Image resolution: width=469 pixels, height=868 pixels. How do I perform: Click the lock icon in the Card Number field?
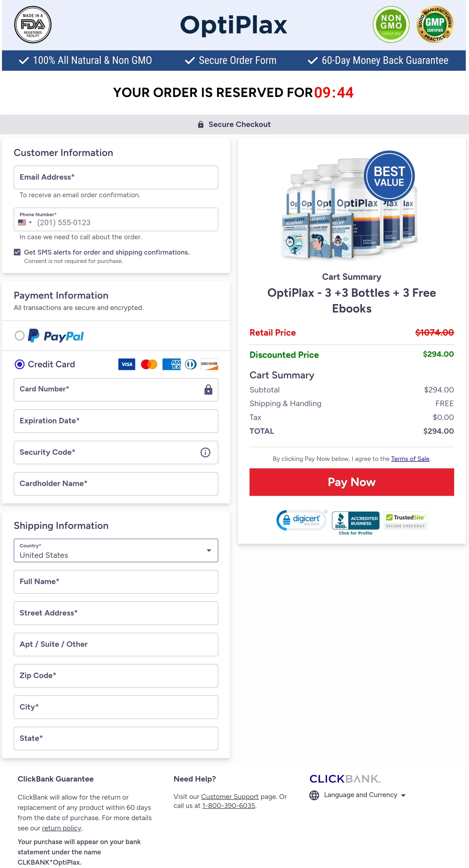click(208, 390)
